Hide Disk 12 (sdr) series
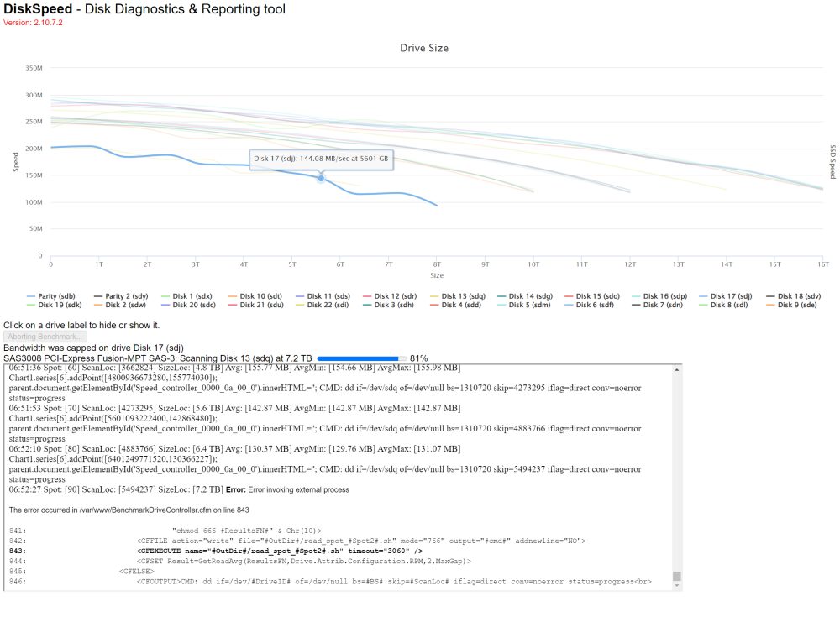840x622 pixels. tap(390, 296)
